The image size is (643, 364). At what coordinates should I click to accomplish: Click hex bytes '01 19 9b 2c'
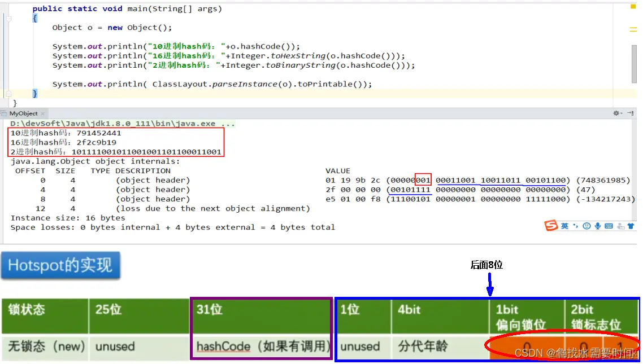coord(353,180)
